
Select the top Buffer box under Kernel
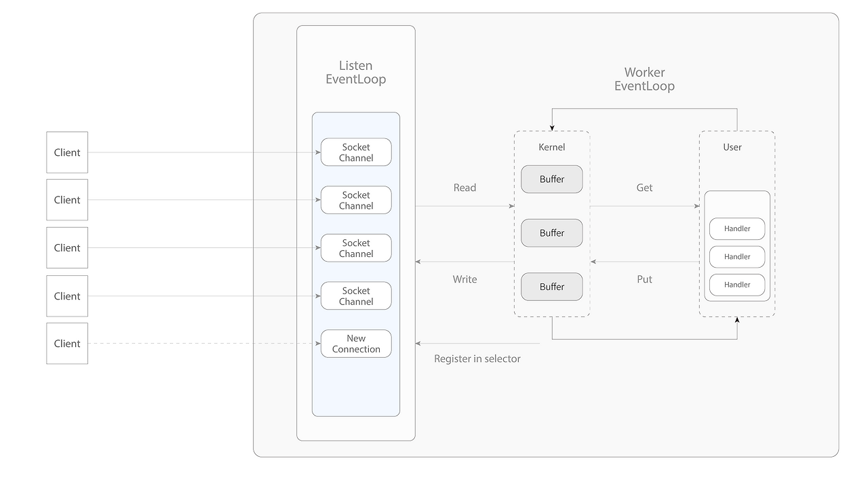(x=552, y=180)
